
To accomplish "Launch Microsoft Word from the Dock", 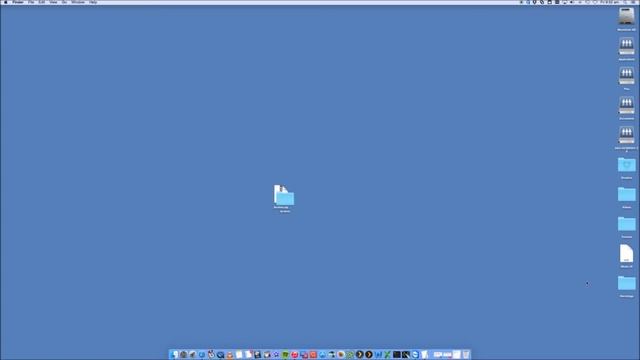I will [x=378, y=354].
